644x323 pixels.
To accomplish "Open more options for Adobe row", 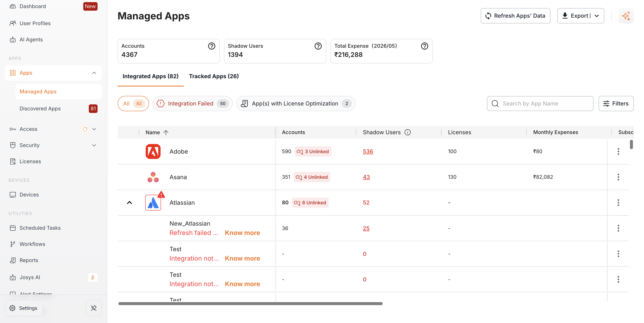I will [x=618, y=152].
